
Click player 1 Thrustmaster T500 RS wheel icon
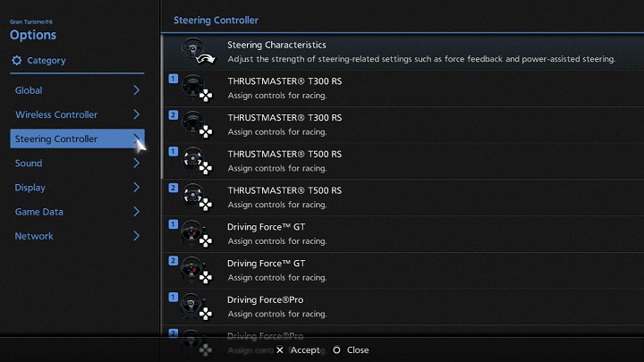[193, 161]
